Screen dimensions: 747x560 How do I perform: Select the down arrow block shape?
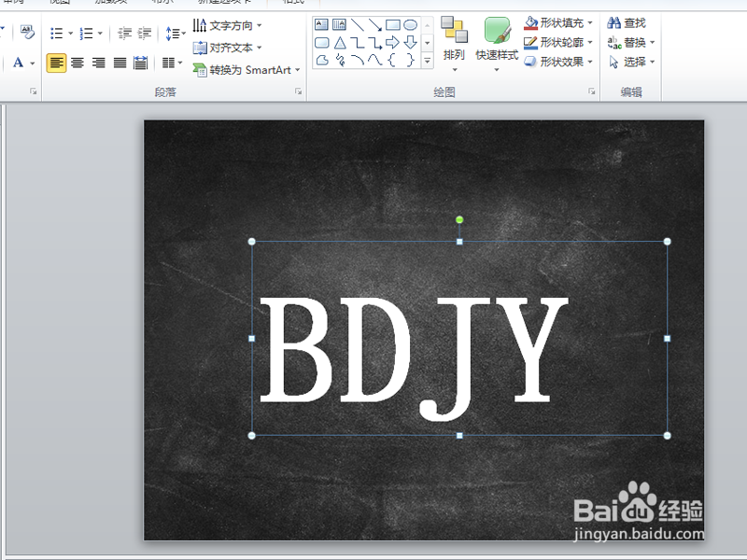410,43
